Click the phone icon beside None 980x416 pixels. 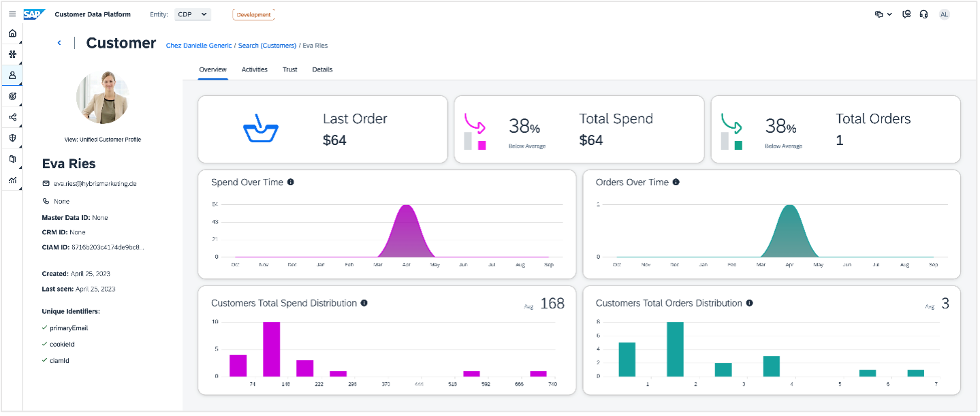46,202
